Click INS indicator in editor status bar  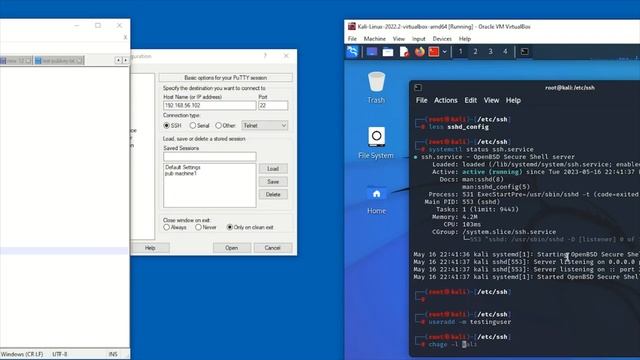pyautogui.click(x=113, y=354)
